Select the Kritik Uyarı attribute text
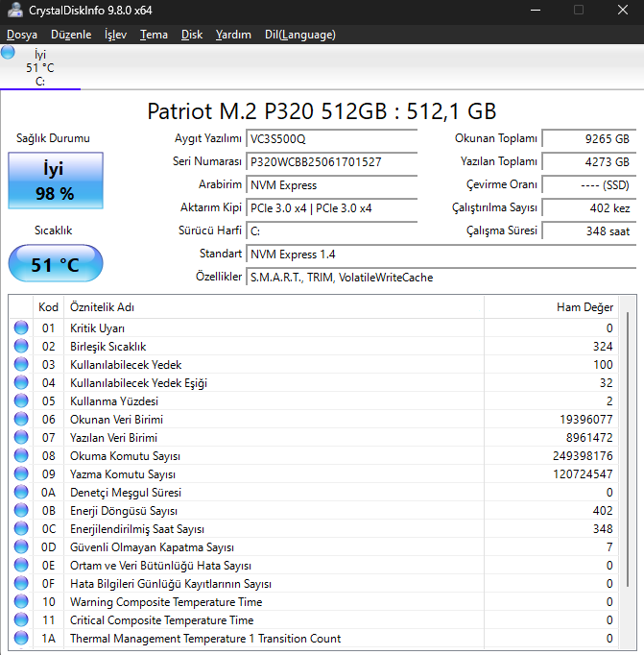The image size is (644, 655). 97,328
